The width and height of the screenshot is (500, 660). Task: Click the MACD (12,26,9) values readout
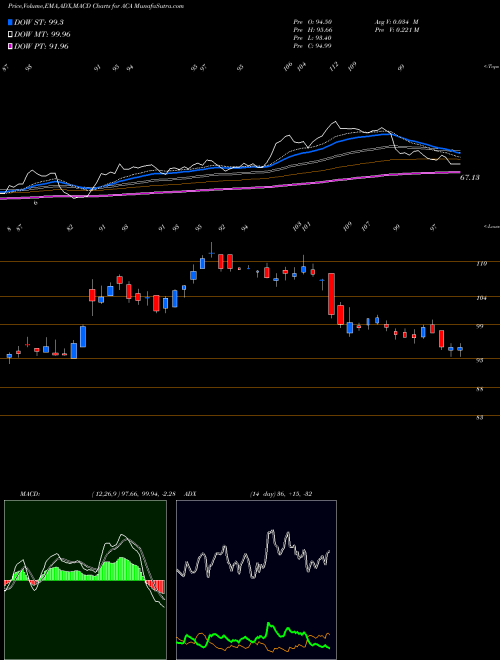pyautogui.click(x=136, y=494)
